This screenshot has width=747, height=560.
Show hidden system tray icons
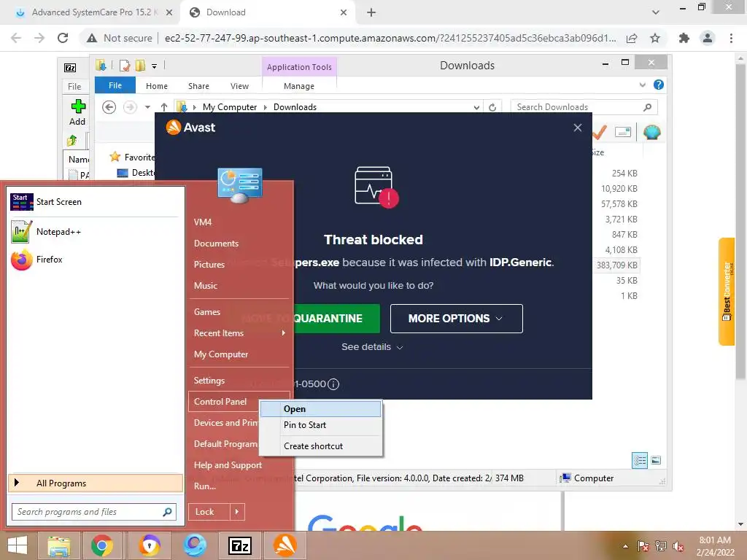coord(625,546)
